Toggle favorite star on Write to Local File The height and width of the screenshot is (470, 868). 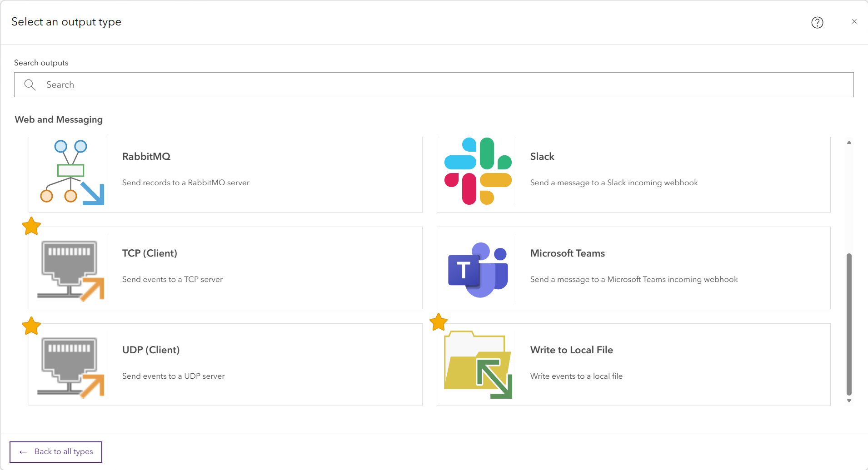point(439,322)
